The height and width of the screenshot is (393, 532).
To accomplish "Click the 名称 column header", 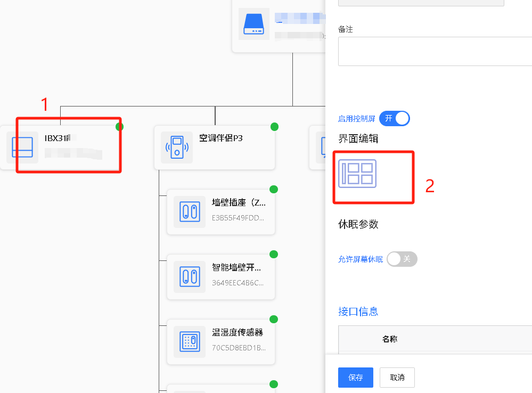I will [x=390, y=339].
